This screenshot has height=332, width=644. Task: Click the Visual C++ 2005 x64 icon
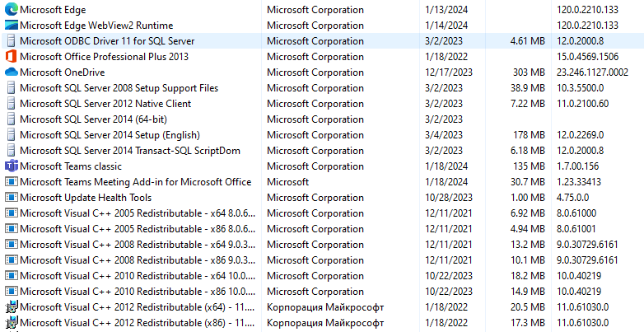click(x=11, y=213)
